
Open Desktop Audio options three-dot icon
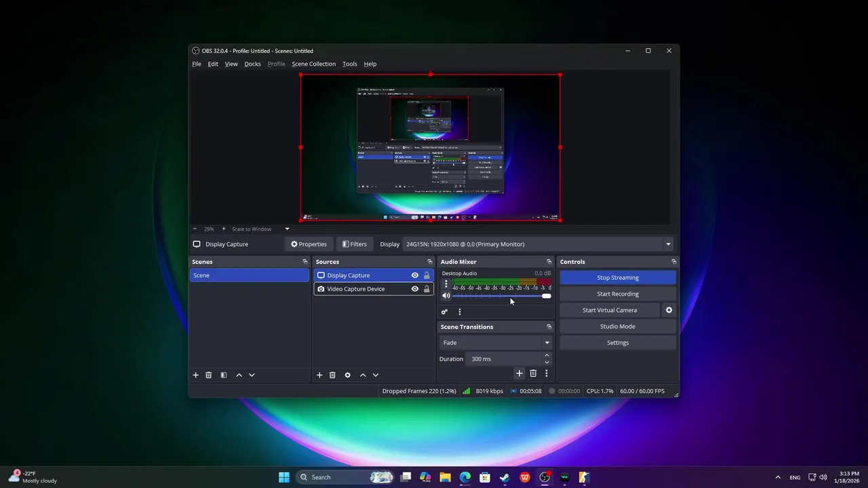pyautogui.click(x=446, y=284)
